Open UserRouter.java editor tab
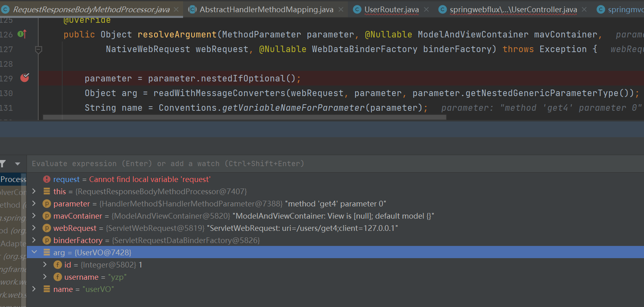Image resolution: width=644 pixels, height=307 pixels. [x=391, y=9]
